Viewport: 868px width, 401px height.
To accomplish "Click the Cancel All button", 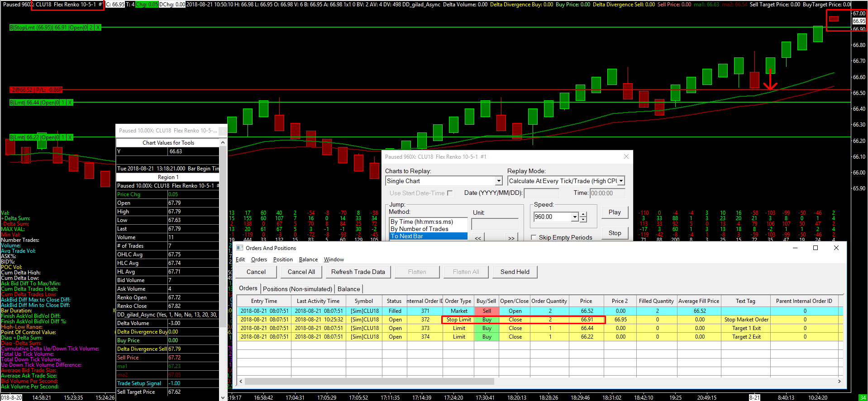I will point(301,272).
